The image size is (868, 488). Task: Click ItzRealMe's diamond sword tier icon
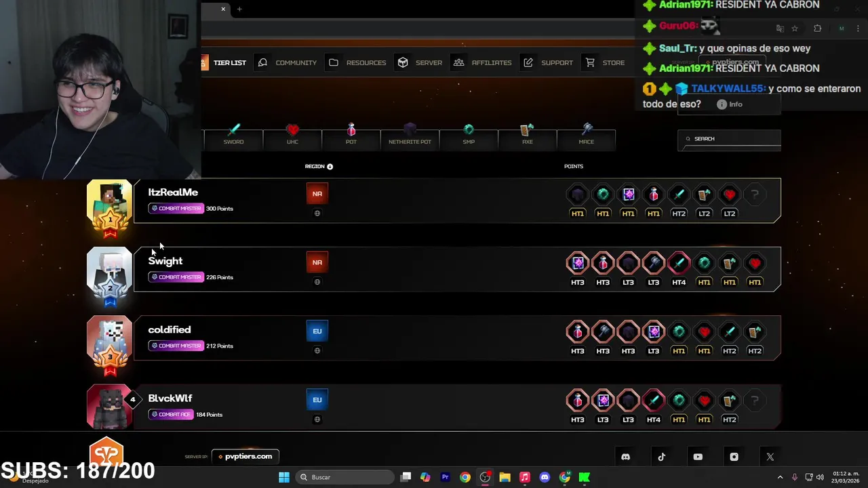(679, 195)
